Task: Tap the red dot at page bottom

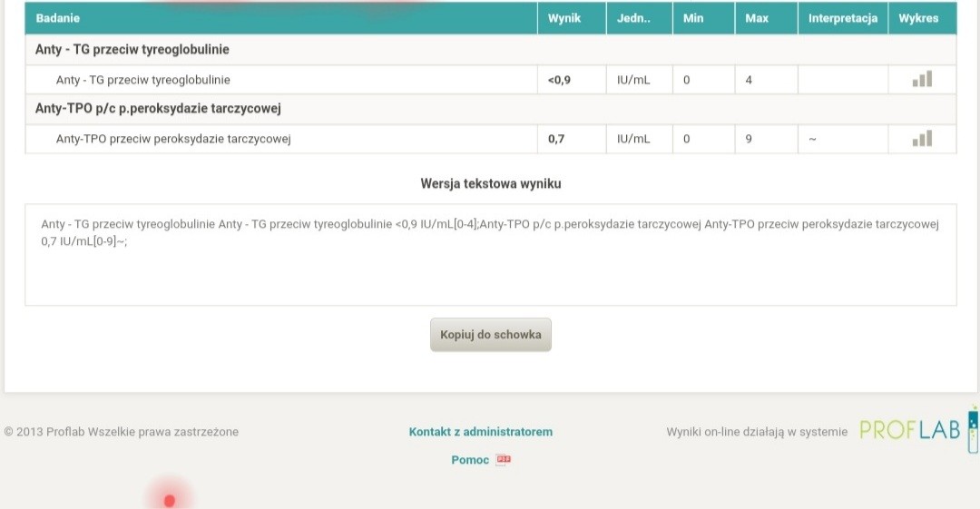Action: tap(170, 500)
